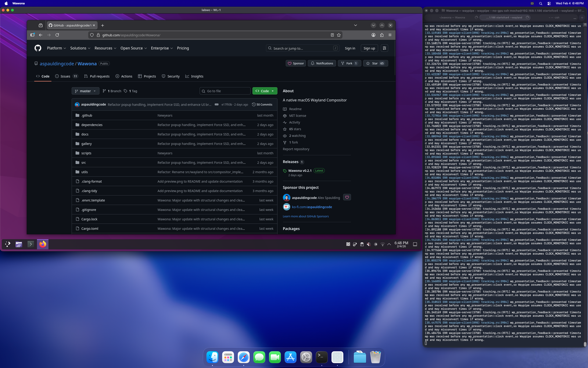588x368 pixels.
Task: Click the Sponsor heart next to aspauldingcode
Action: pos(347,197)
